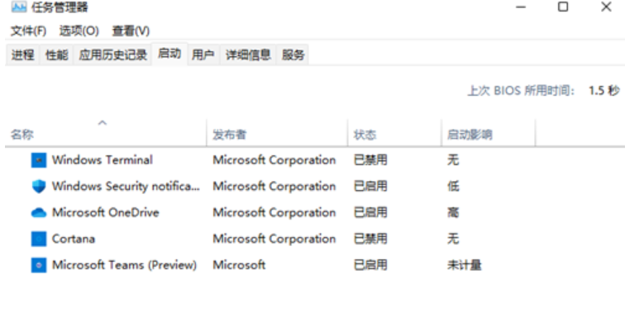Click the Windows Terminal publisher cell

274,160
